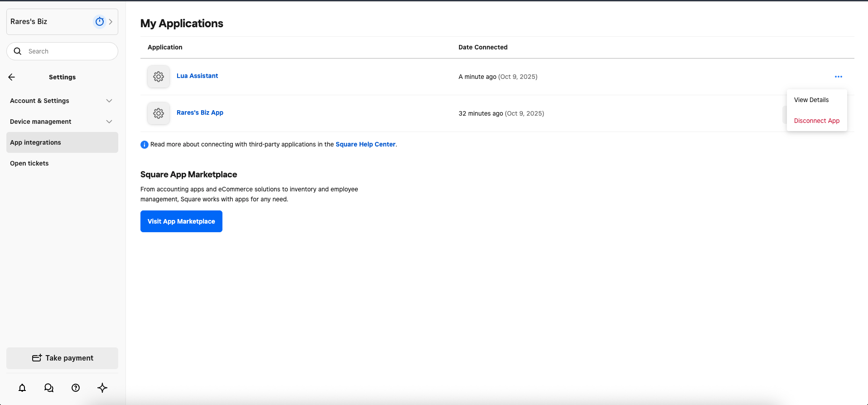The width and height of the screenshot is (868, 405).
Task: Open the messages chat bubble icon
Action: [49, 388]
